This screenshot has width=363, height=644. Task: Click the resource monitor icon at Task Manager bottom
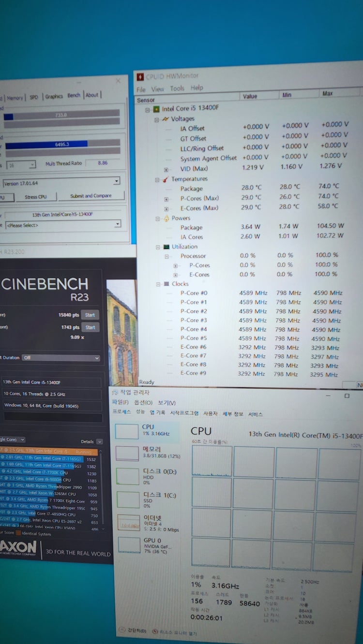click(155, 631)
